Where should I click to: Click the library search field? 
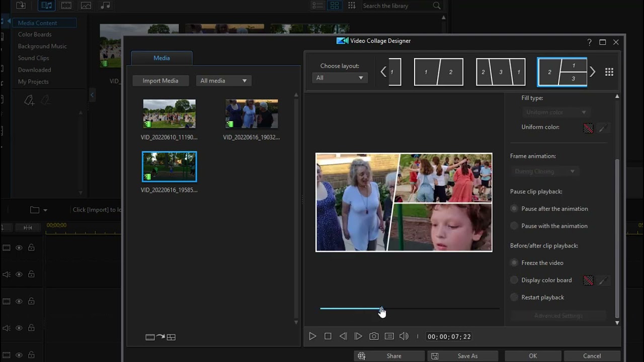point(396,6)
